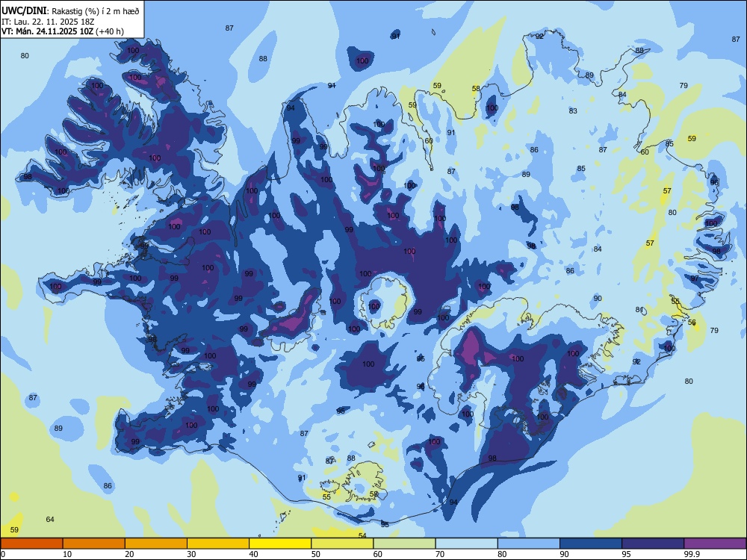Image resolution: width=747 pixels, height=560 pixels.
Task: Click the 'VT: Mán. 24.11.2025 10Z' line
Action: (x=47, y=31)
